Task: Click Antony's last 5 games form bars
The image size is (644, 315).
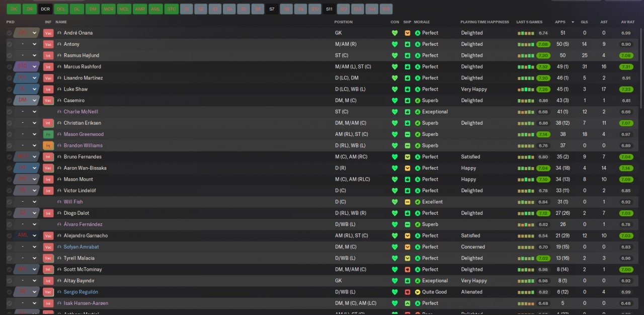Action: coord(526,44)
